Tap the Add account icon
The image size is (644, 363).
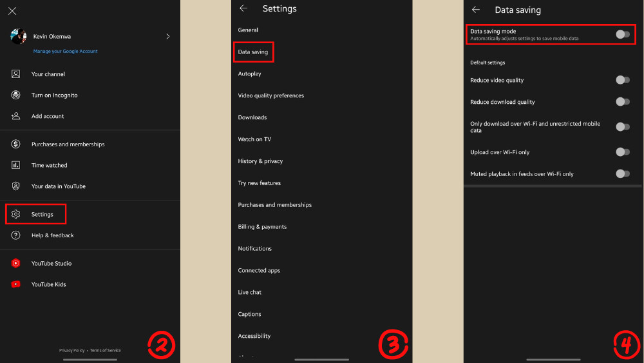coord(16,117)
